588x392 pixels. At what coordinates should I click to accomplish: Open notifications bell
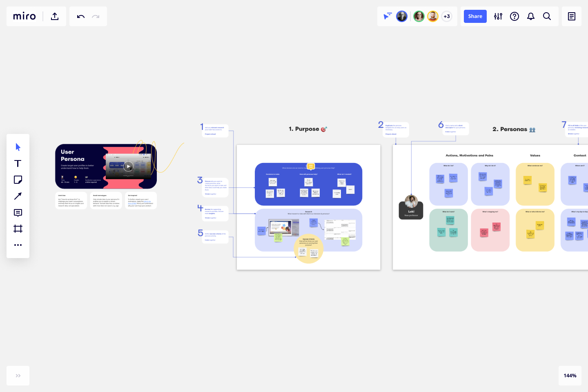pyautogui.click(x=531, y=16)
